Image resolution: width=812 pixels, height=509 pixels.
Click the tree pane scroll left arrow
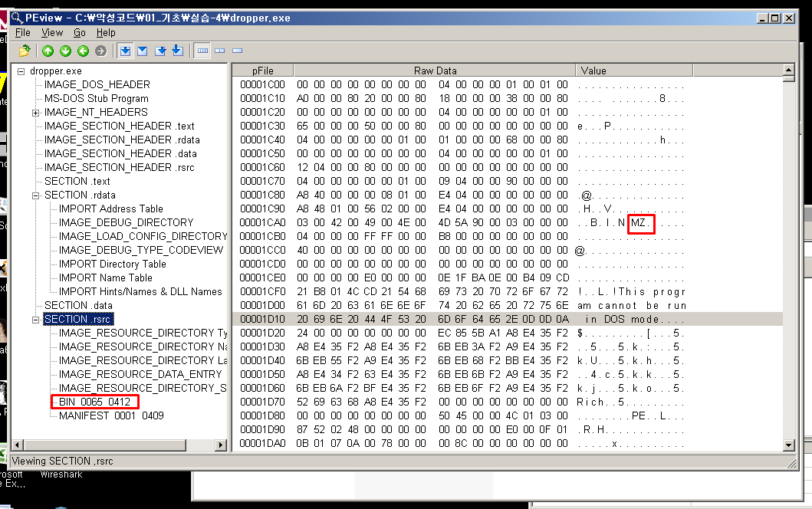[18, 445]
